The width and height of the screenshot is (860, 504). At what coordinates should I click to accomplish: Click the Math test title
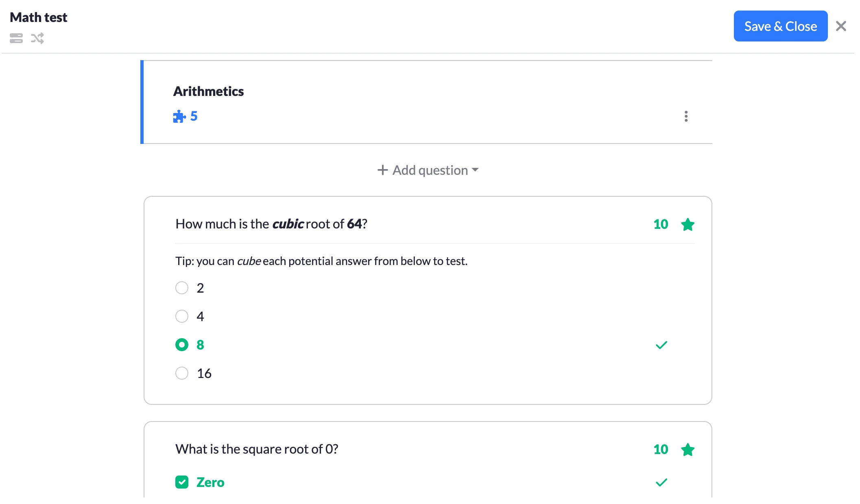[39, 17]
